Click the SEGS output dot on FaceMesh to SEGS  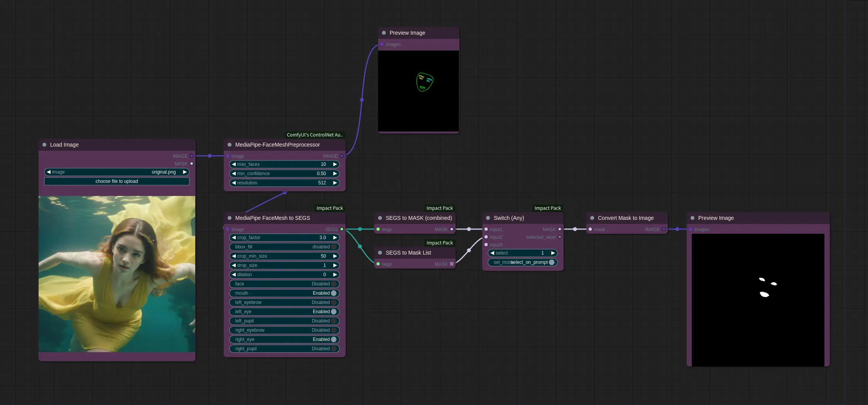[341, 229]
